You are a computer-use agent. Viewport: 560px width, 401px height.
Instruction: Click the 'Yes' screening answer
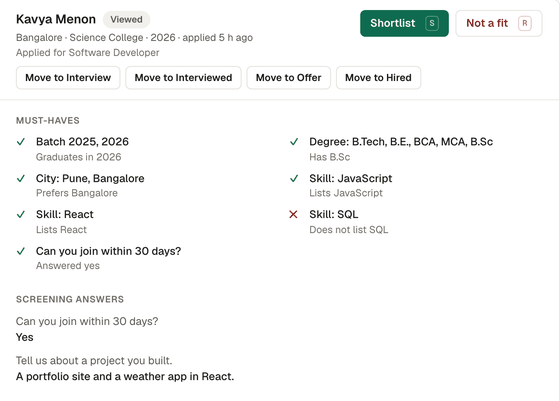click(25, 337)
